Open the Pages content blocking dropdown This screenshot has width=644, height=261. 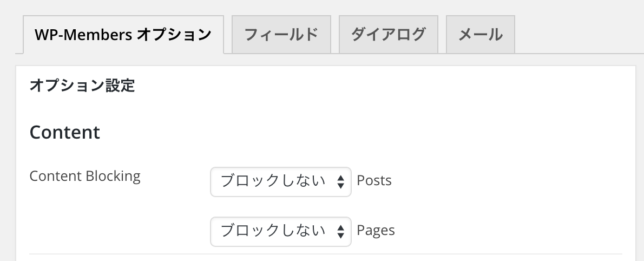pos(281,231)
